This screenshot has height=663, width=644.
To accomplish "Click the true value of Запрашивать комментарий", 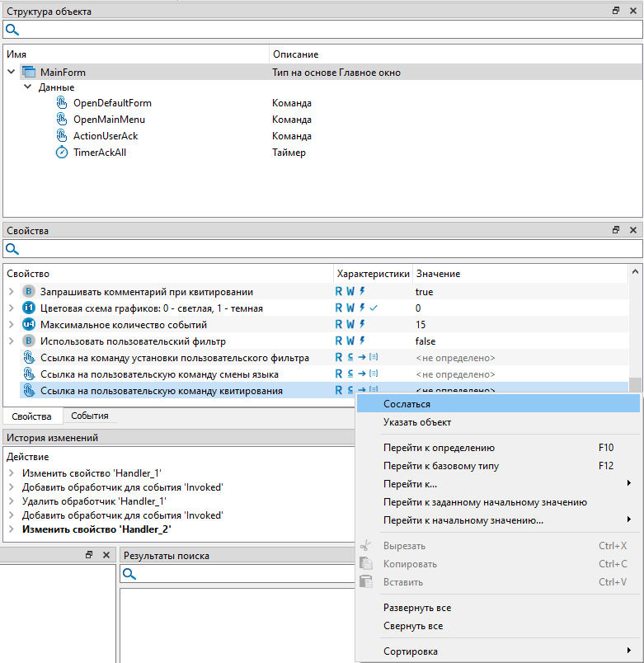I will tap(425, 292).
